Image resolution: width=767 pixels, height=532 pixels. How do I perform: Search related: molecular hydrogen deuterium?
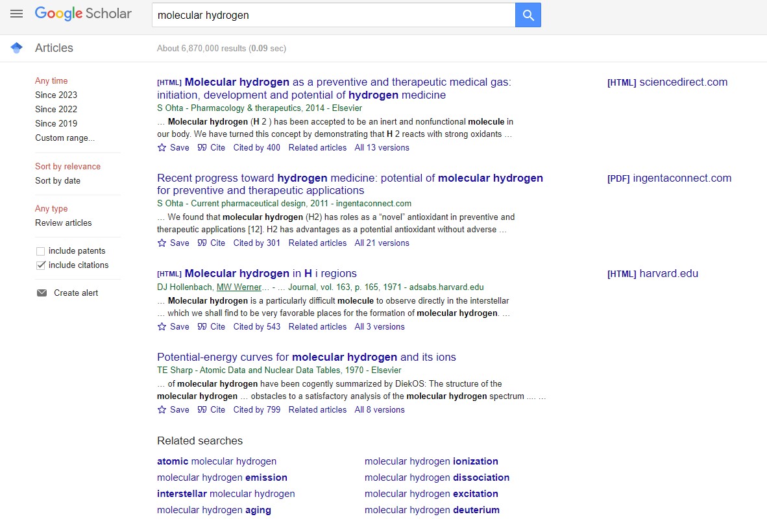(x=432, y=510)
